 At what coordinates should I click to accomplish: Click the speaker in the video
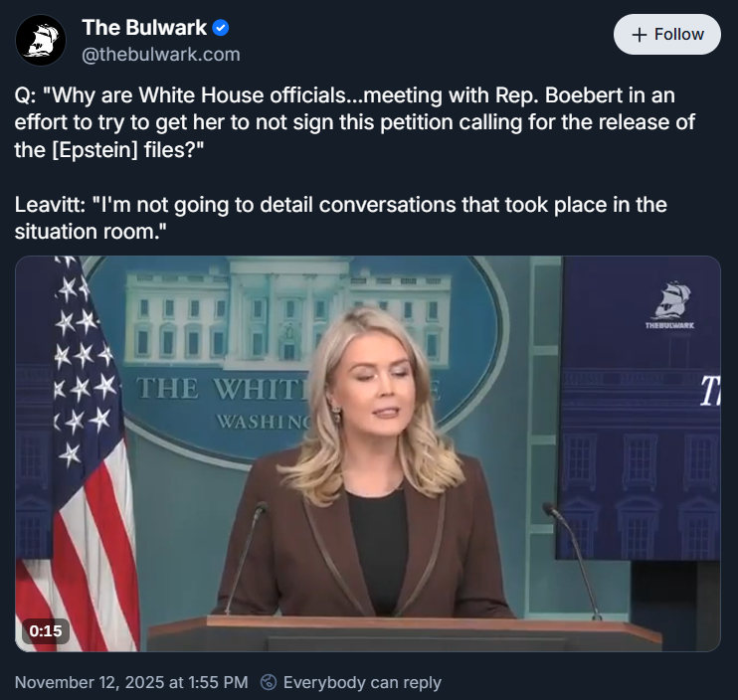[x=368, y=465]
